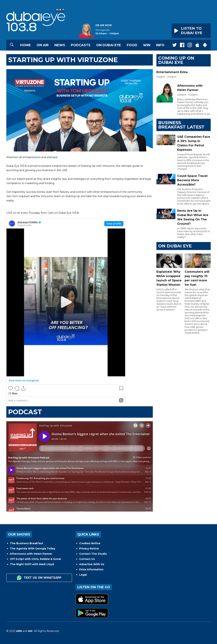
Task: Open Contact The Studio link
Action: 93,554
